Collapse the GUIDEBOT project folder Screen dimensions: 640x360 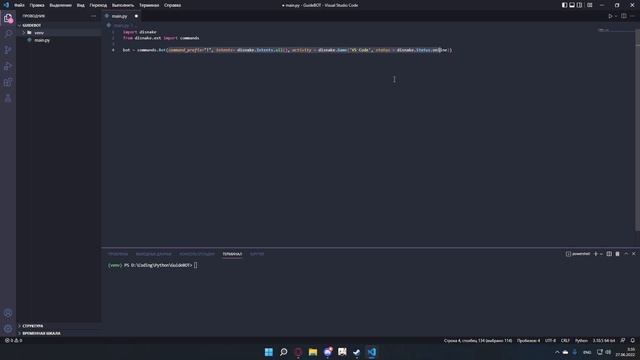click(58, 25)
